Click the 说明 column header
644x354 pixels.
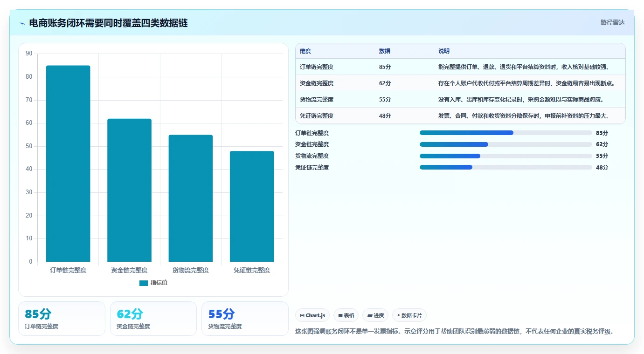coord(444,51)
